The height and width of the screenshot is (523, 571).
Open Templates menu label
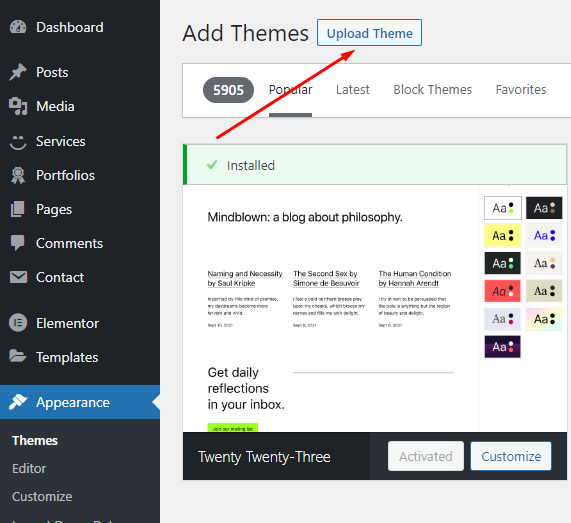point(67,357)
